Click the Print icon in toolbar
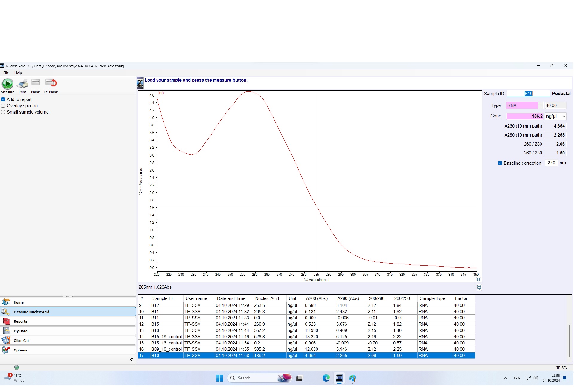574x392 pixels. 22,84
